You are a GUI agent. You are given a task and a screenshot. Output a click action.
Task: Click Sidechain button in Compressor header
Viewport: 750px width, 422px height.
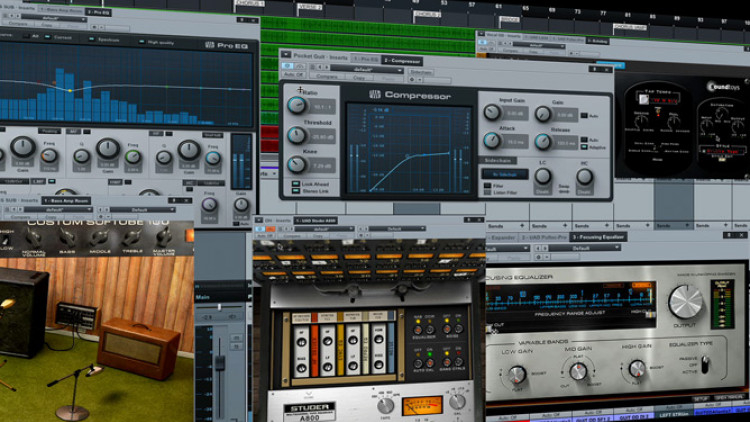(421, 72)
